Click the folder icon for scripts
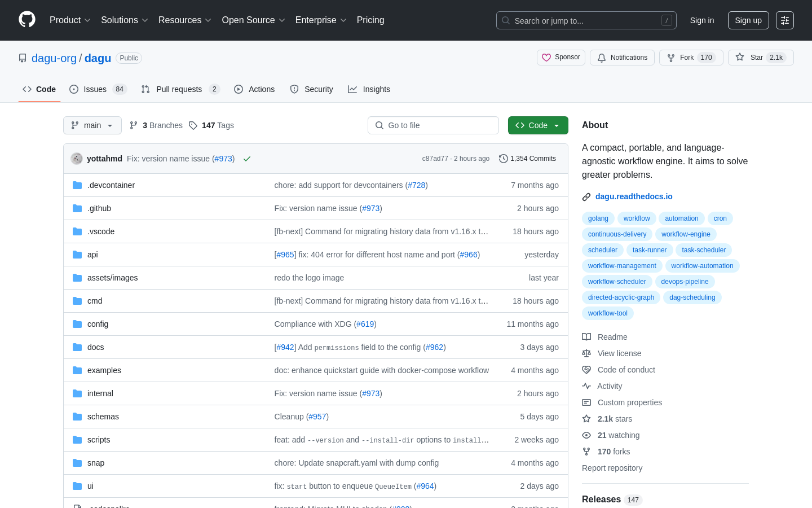The image size is (812, 508). [77, 440]
